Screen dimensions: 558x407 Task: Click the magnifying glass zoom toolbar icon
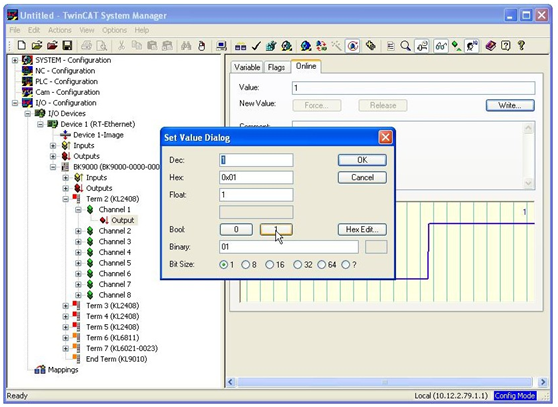405,46
